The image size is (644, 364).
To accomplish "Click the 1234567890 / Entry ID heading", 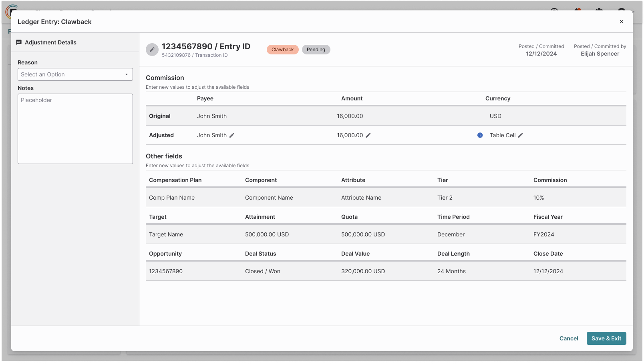I will pos(206,46).
